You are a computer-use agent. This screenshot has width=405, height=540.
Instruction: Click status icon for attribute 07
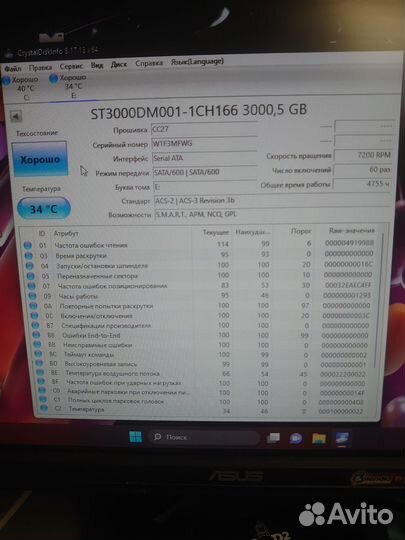pyautogui.click(x=31, y=286)
